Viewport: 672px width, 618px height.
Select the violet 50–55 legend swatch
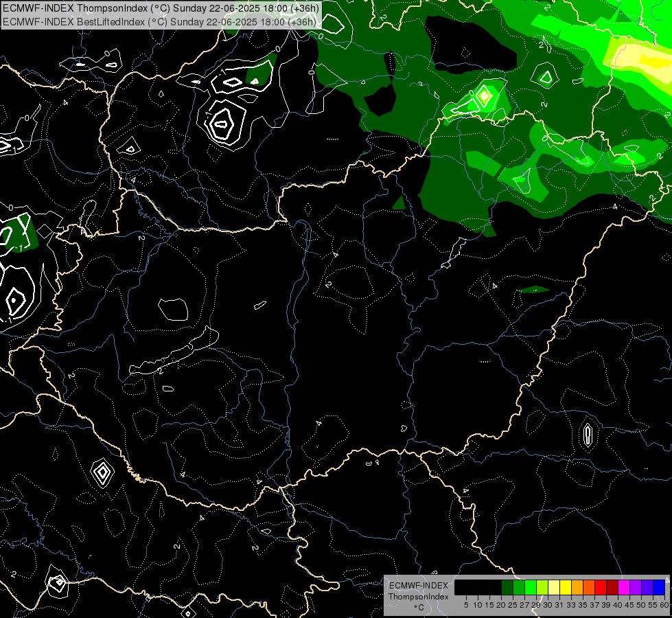[x=647, y=587]
